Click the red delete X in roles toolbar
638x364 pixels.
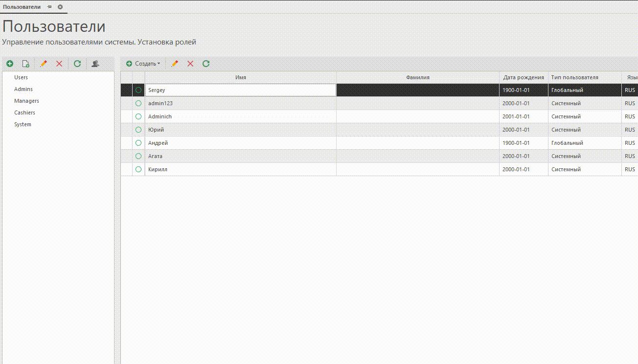[x=59, y=64]
